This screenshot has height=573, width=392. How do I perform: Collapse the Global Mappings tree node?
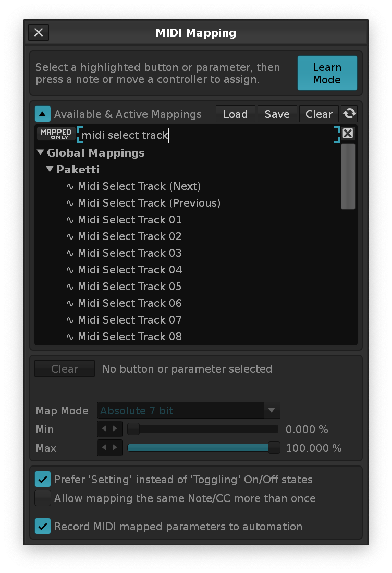[x=40, y=153]
